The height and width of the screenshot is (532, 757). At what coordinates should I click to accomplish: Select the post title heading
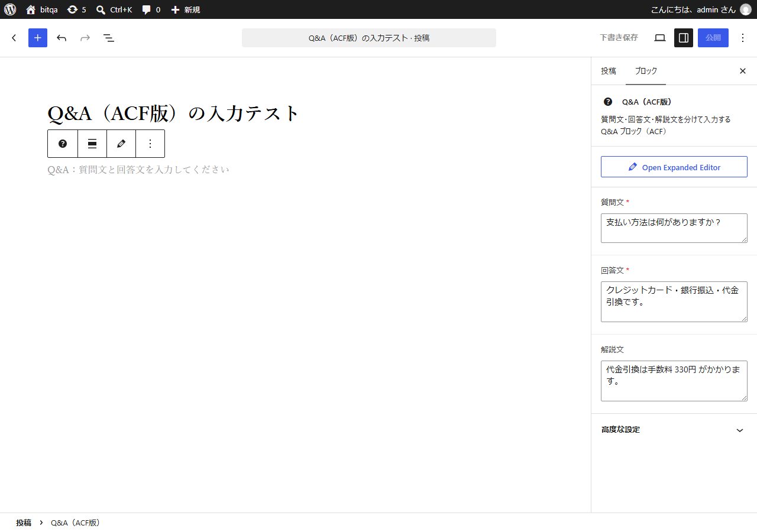174,113
